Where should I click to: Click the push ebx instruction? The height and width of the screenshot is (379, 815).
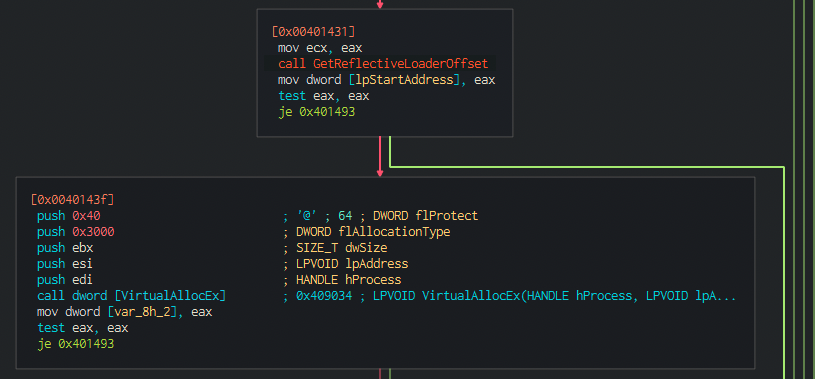65,247
